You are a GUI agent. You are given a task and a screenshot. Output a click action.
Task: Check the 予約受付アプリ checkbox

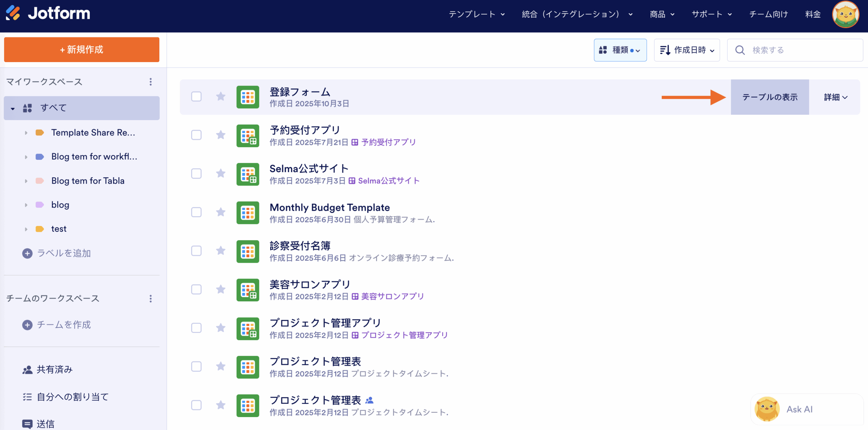[x=196, y=135]
